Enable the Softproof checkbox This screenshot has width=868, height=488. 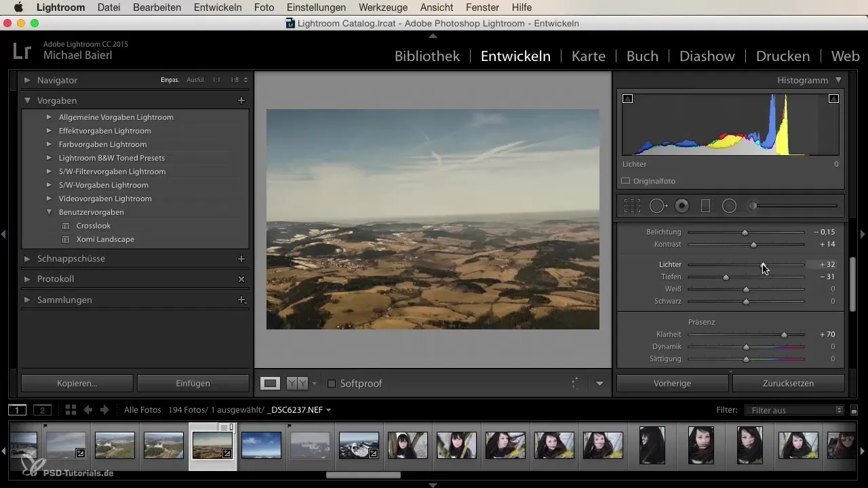click(332, 384)
